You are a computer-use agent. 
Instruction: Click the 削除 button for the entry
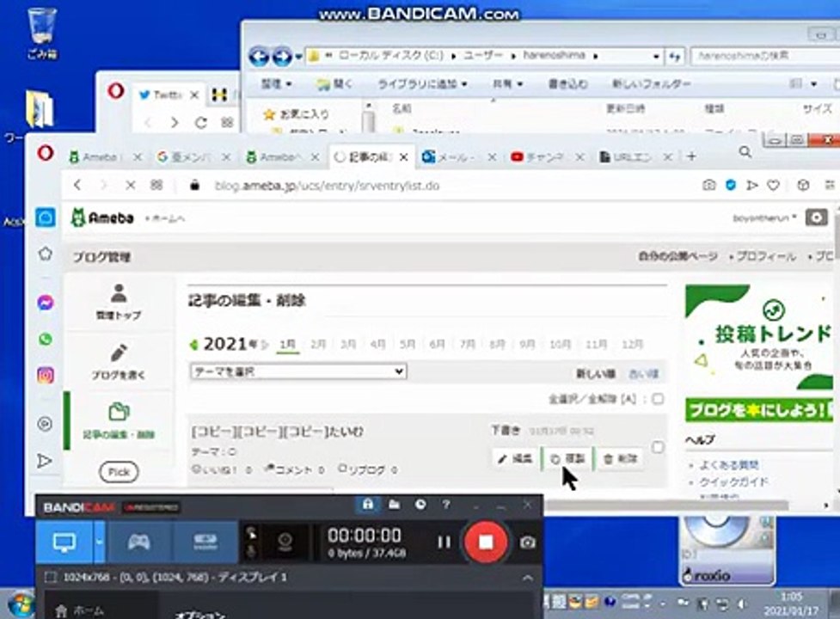coord(620,458)
